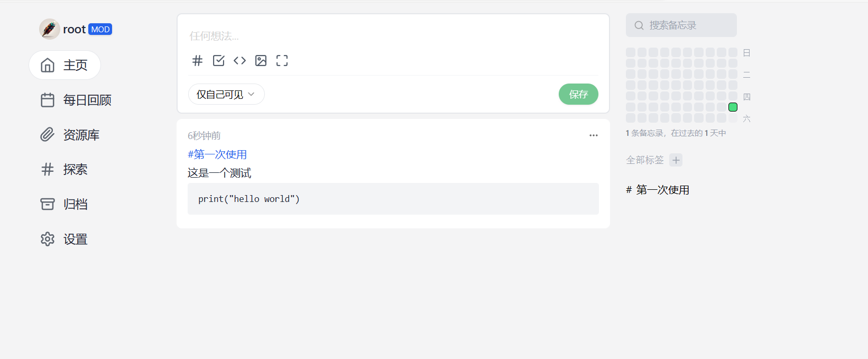Open the 仅自己可见 visibility dropdown
This screenshot has width=868, height=359.
pyautogui.click(x=226, y=95)
